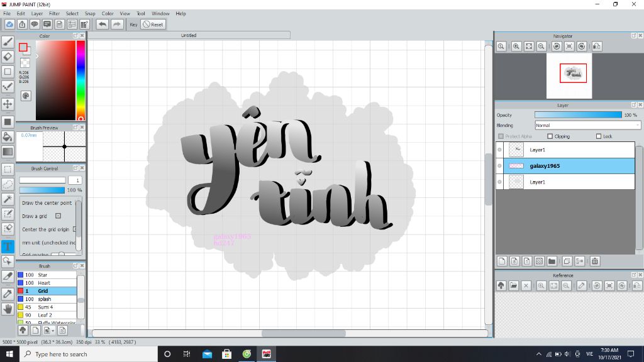The width and height of the screenshot is (644, 362).
Task: Open the Blending mode dropdown
Action: pos(587,125)
